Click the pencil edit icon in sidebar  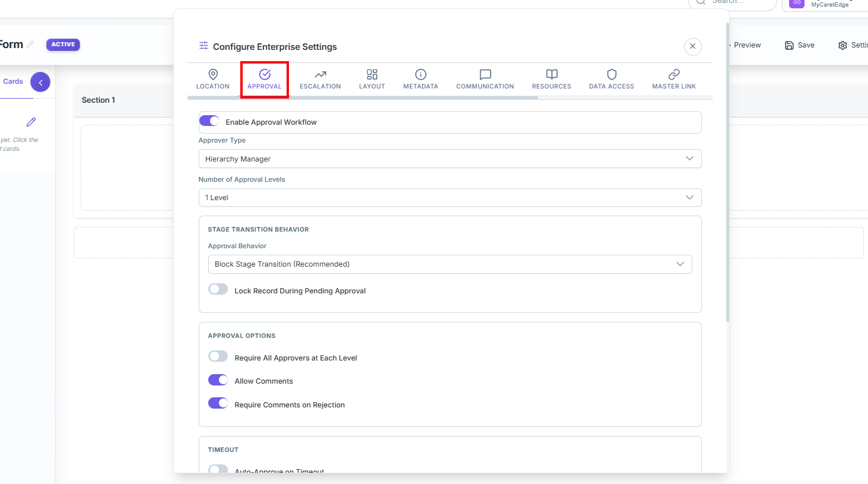pyautogui.click(x=31, y=122)
